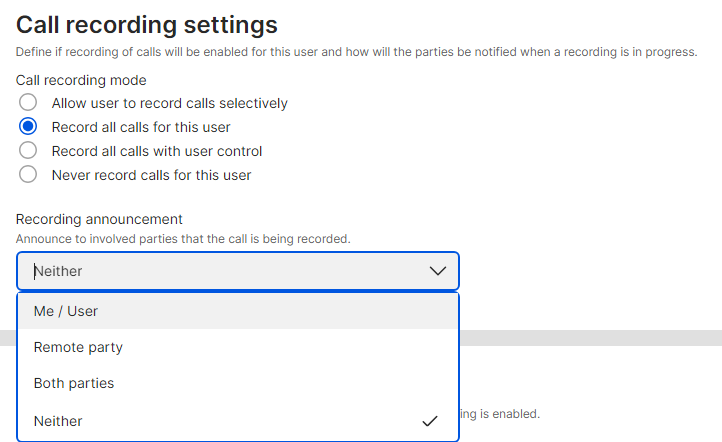The height and width of the screenshot is (442, 722).
Task: Click the 'Define if recording of calls' description text
Action: [356, 52]
